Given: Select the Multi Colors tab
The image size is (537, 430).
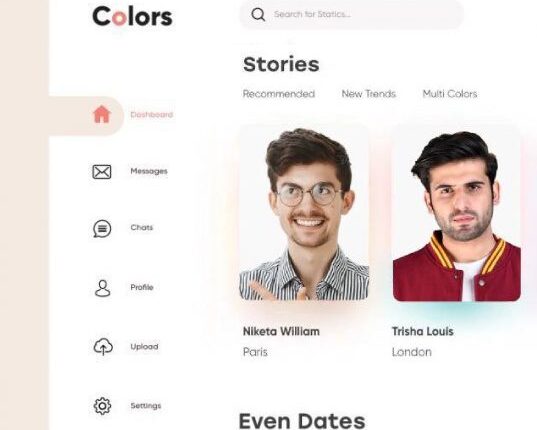Looking at the screenshot, I should click(450, 94).
